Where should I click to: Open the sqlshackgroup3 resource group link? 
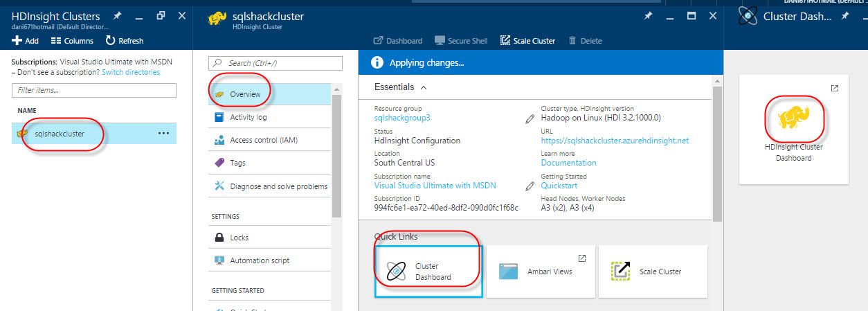[x=402, y=118]
